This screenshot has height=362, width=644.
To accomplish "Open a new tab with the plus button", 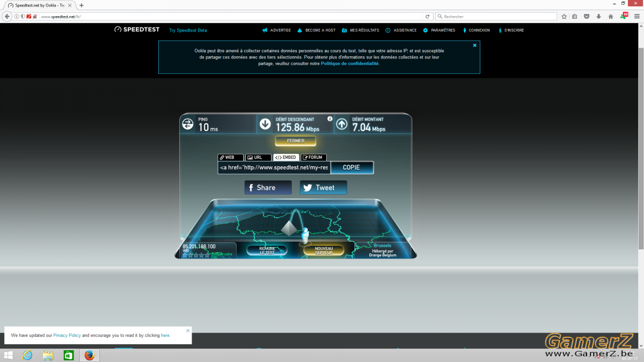I will point(82,5).
